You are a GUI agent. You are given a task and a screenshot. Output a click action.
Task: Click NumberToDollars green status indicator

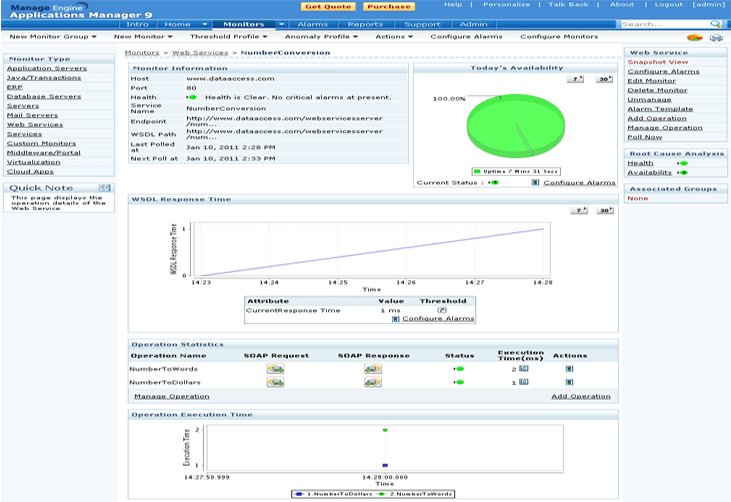pyautogui.click(x=459, y=382)
